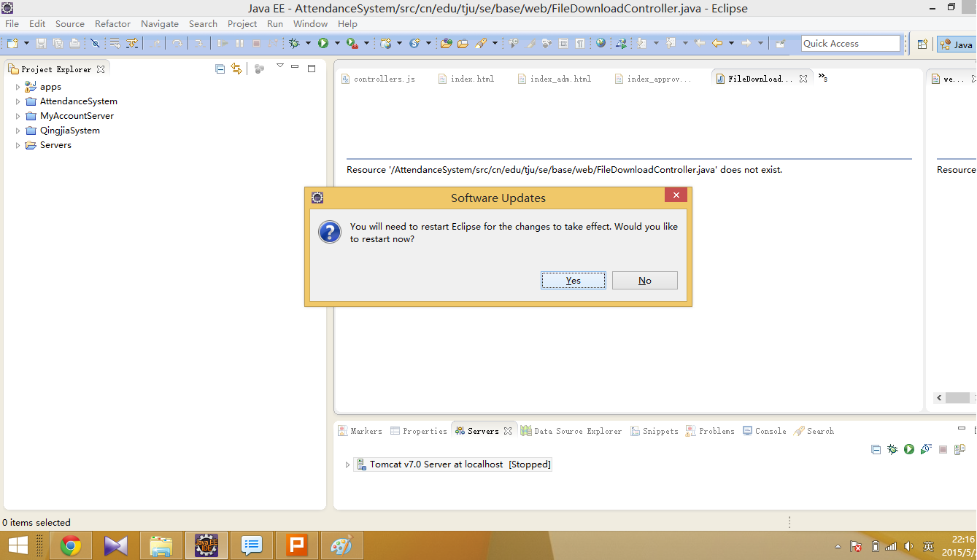
Task: Click Collapse All in Project Explorer
Action: [220, 69]
